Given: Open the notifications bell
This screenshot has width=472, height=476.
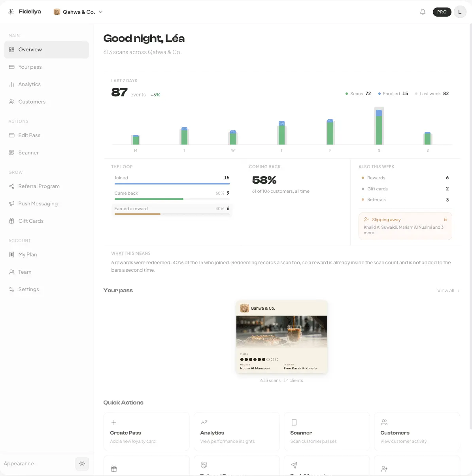Looking at the screenshot, I should pyautogui.click(x=423, y=12).
